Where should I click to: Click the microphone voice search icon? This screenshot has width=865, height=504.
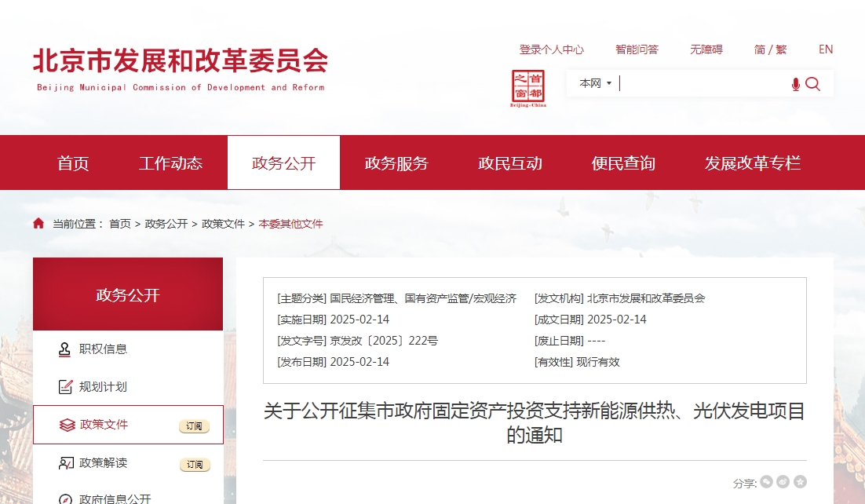(795, 84)
